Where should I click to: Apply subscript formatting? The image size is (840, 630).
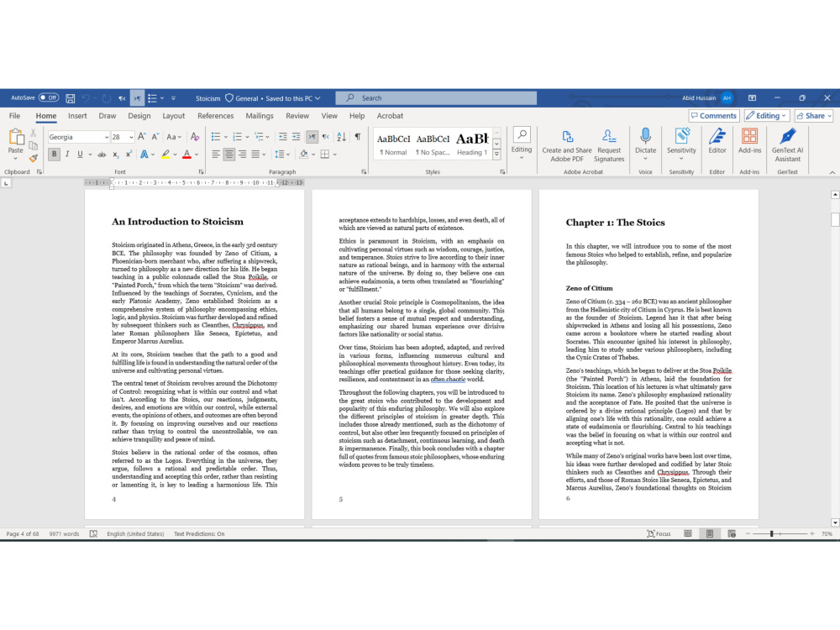(115, 155)
